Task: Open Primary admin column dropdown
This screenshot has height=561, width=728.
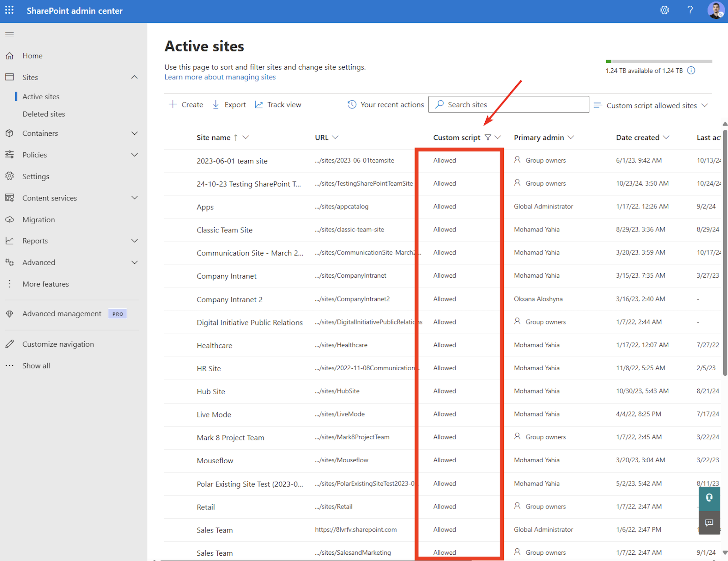Action: (x=571, y=138)
